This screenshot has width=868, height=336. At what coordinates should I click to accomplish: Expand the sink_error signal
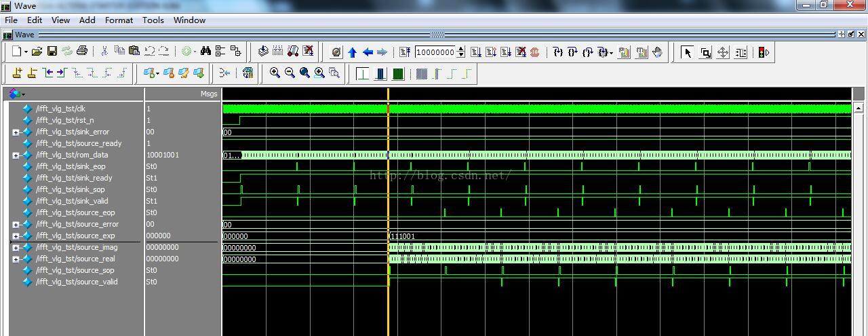[16, 132]
